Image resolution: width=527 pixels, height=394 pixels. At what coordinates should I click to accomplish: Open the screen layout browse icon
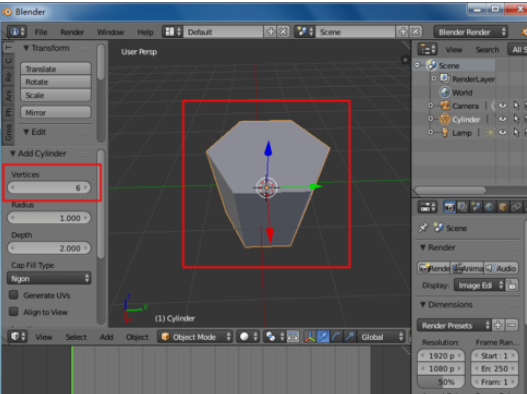(172, 32)
